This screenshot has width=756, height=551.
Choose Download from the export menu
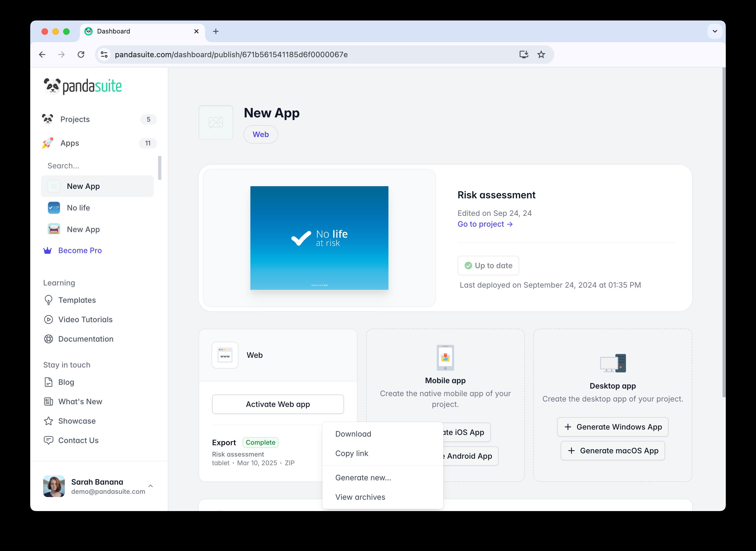(353, 434)
